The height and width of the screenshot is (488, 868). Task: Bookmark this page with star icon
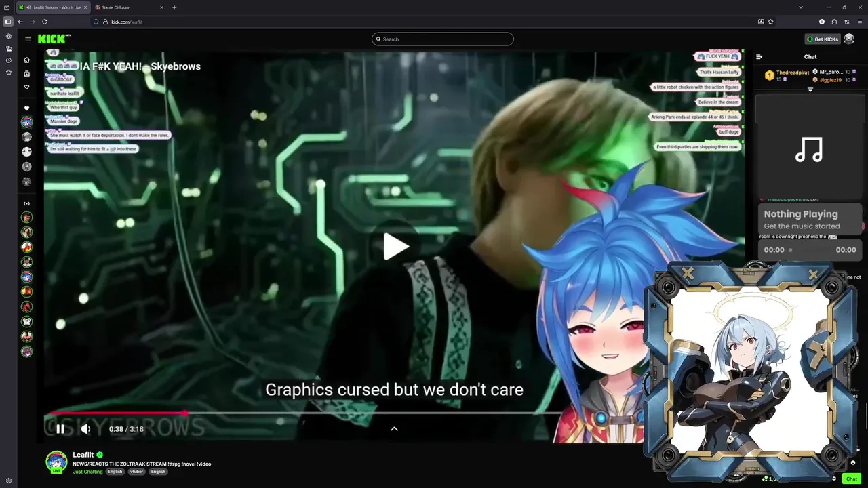(771, 22)
